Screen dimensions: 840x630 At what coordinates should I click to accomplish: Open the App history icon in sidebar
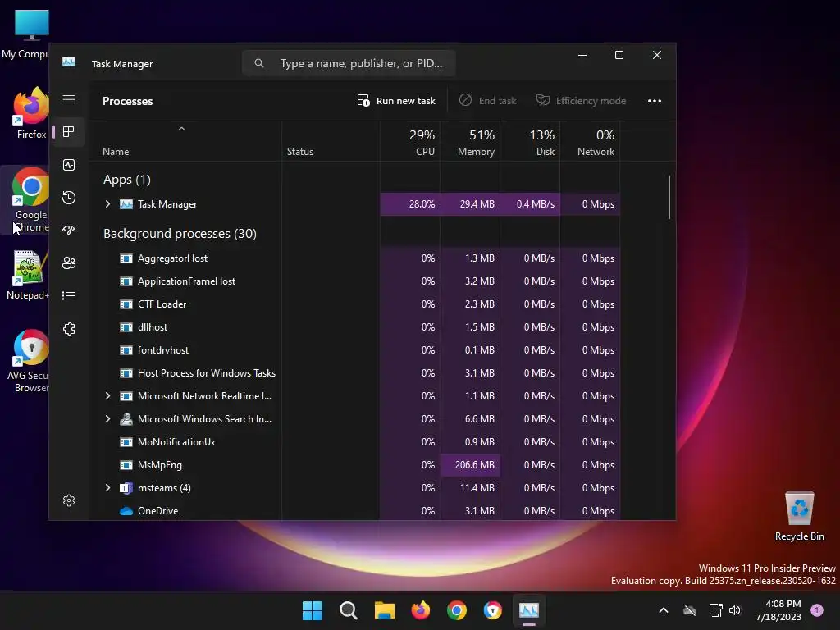point(69,198)
